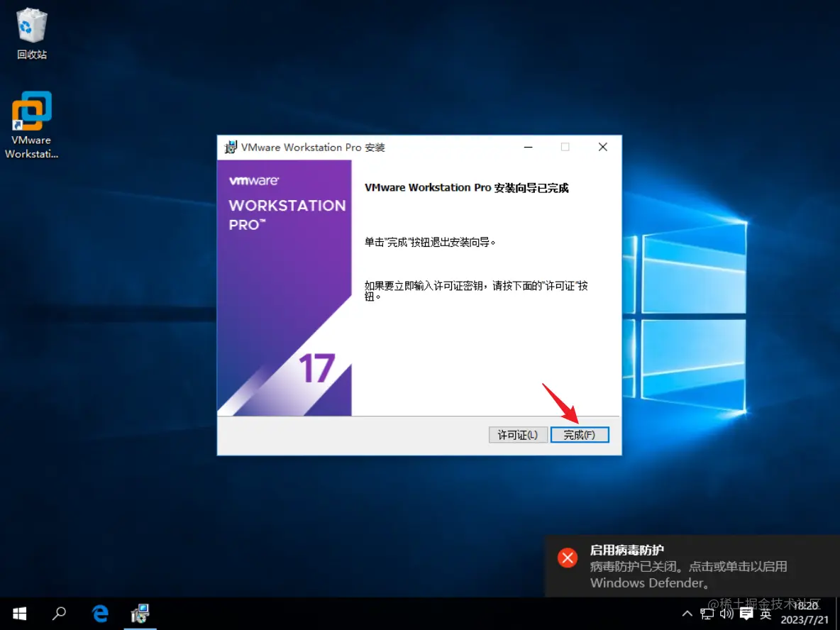The width and height of the screenshot is (840, 630).
Task: Open the taskbar search magnifier
Action: 59,614
